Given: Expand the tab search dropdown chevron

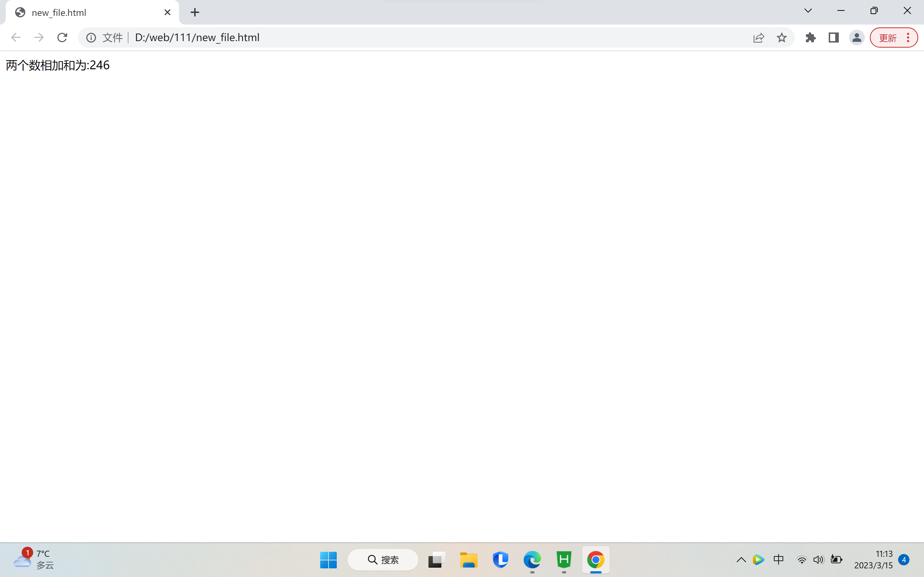Looking at the screenshot, I should coord(808,11).
